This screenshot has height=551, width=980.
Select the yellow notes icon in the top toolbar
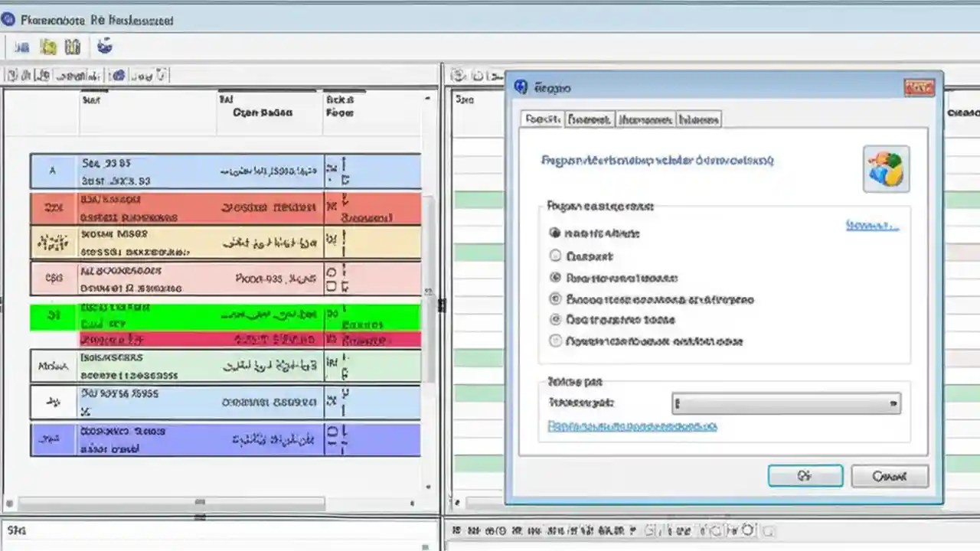47,47
